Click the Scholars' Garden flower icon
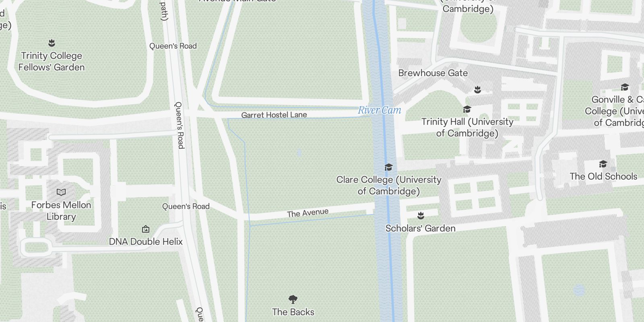 [421, 216]
